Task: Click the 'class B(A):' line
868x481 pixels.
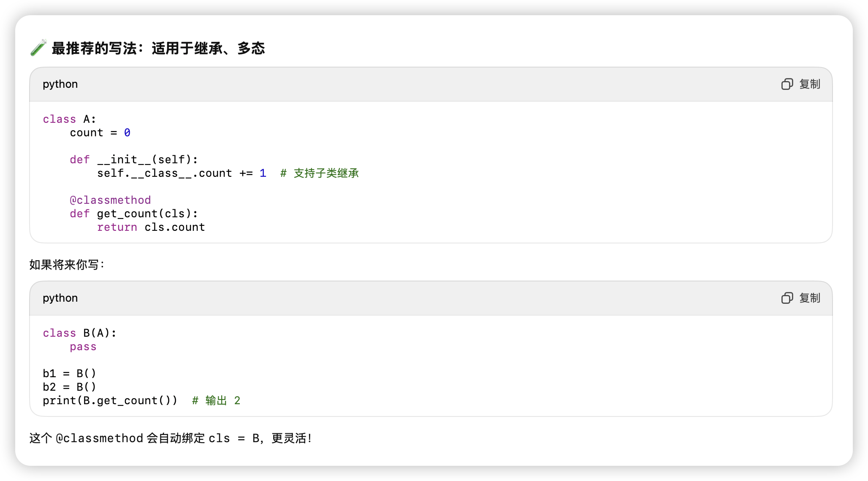Action: pos(79,333)
